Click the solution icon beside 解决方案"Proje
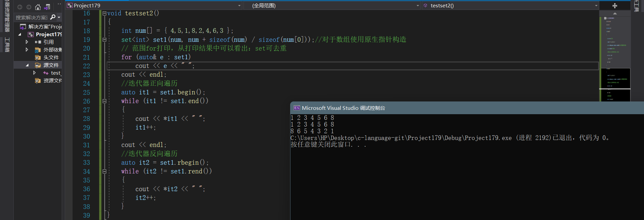Screen dimensions: 644x220 [23, 26]
